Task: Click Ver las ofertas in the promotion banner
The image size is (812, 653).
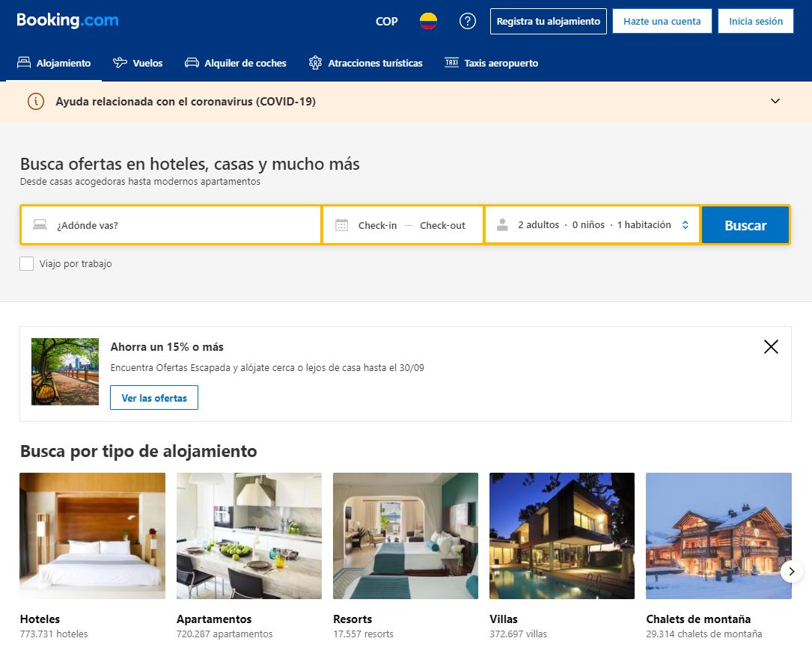Action: (x=153, y=397)
